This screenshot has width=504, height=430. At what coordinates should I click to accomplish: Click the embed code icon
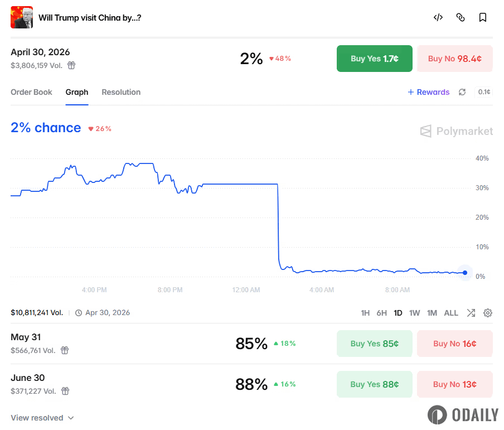pos(438,17)
